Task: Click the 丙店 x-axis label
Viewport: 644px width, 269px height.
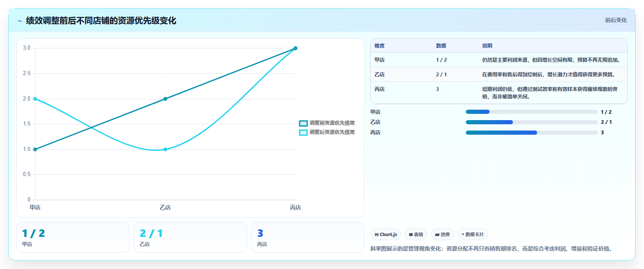Action: [295, 208]
